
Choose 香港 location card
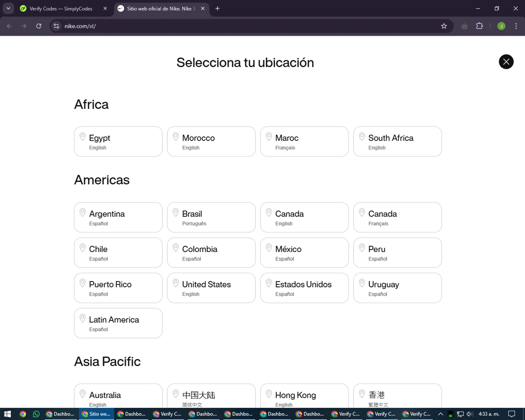[x=398, y=396]
